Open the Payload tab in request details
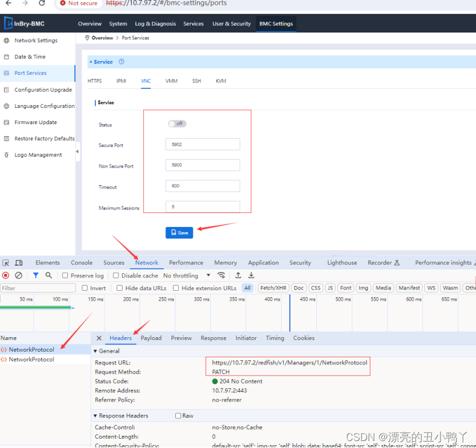The height and width of the screenshot is (448, 476). click(x=151, y=338)
